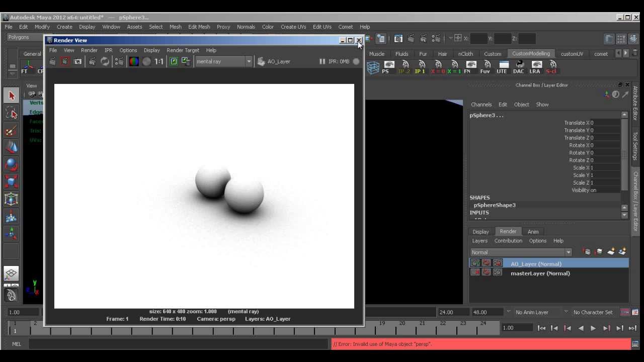Click the UTE shelf button
Image resolution: width=644 pixels, height=362 pixels.
[x=503, y=67]
